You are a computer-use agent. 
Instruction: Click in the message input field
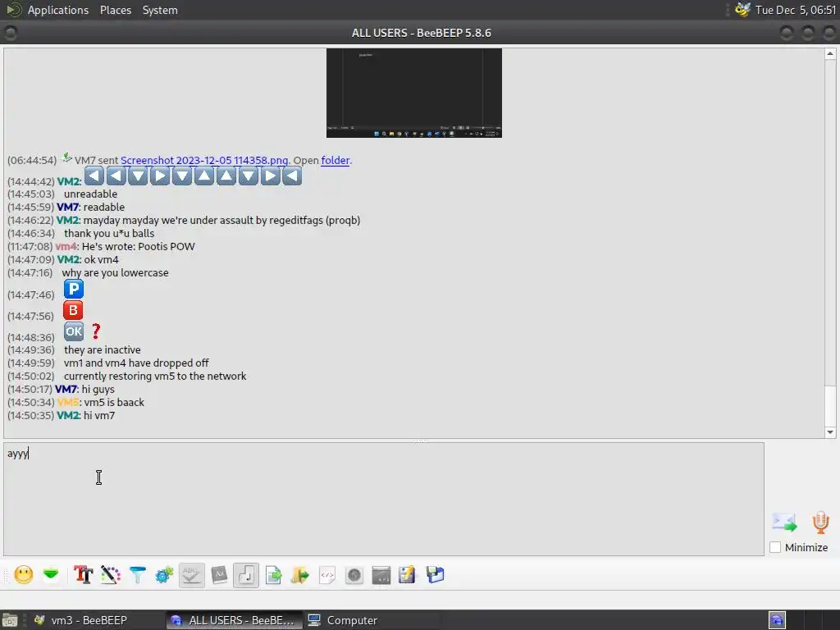384,499
